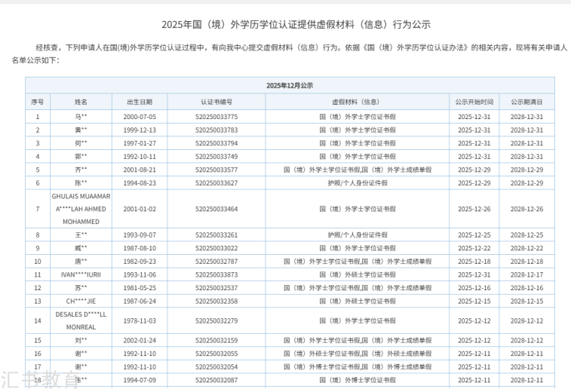The width and height of the screenshot is (571, 392).
Task: Select birth date 2001-08-21
Action: 140,170
